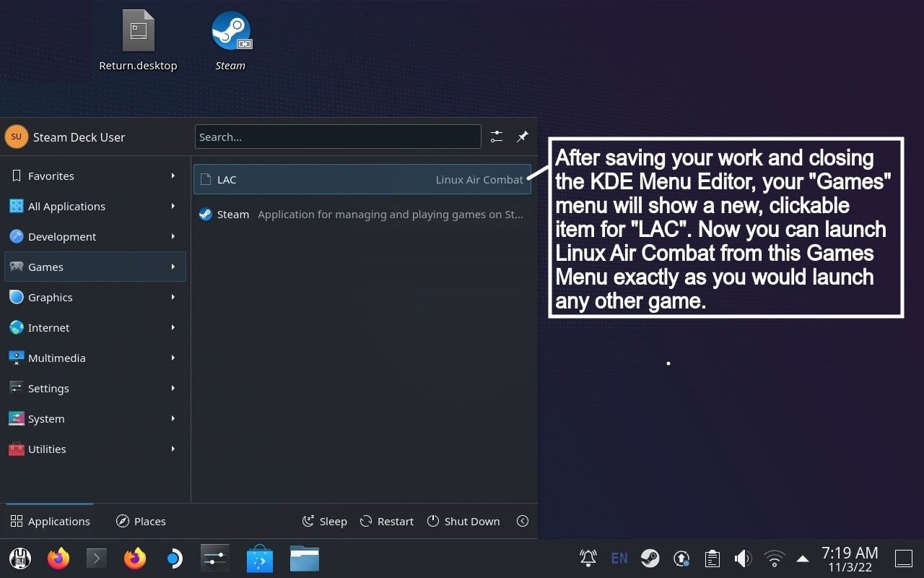The width and height of the screenshot is (924, 578).
Task: Expand the All Applications submenu arrow
Action: (173, 206)
